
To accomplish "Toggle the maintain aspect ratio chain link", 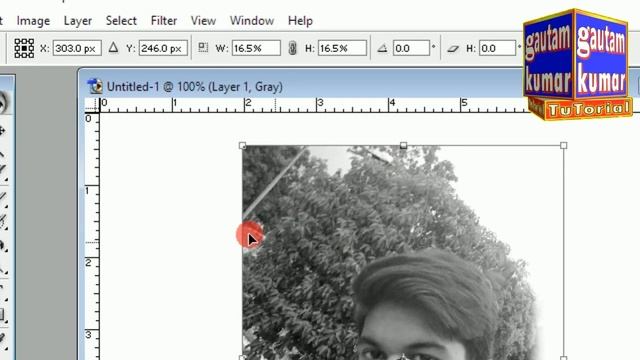I will point(292,48).
